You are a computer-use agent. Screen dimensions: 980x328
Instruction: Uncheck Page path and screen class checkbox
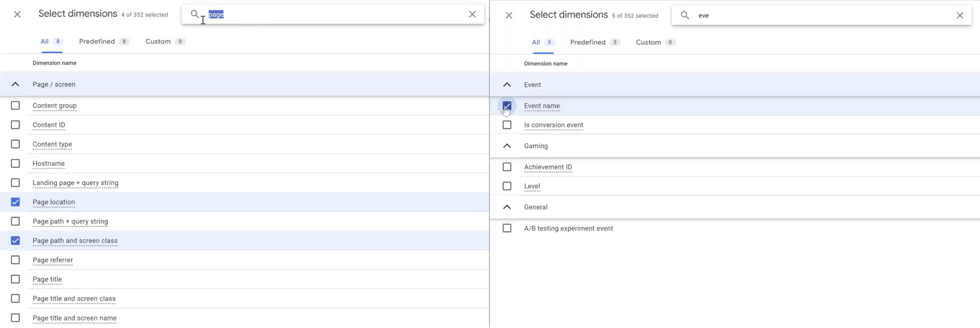point(15,240)
